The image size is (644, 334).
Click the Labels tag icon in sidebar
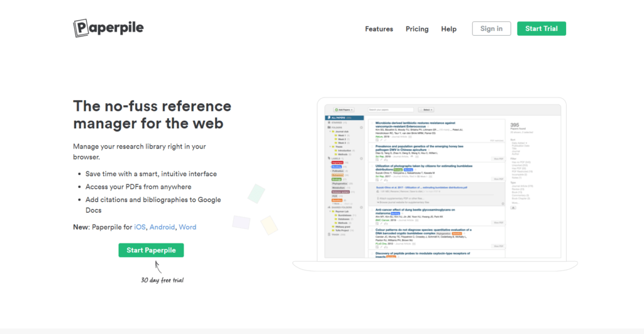327,158
